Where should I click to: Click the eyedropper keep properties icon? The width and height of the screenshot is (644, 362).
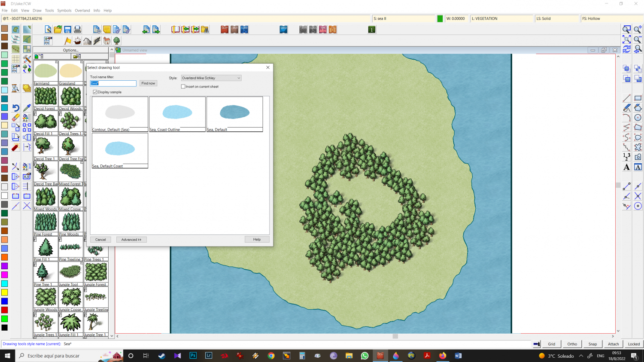(x=27, y=108)
